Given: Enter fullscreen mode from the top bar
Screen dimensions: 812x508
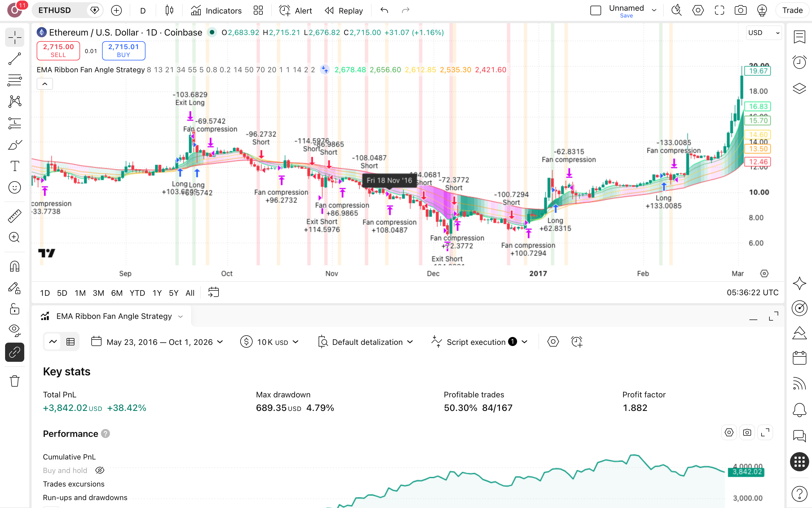Looking at the screenshot, I should click(x=720, y=10).
